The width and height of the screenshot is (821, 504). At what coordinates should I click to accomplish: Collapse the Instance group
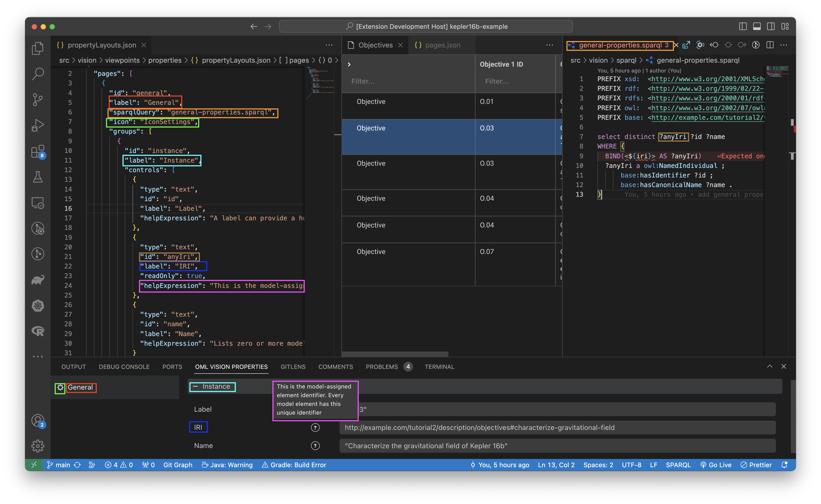[196, 387]
